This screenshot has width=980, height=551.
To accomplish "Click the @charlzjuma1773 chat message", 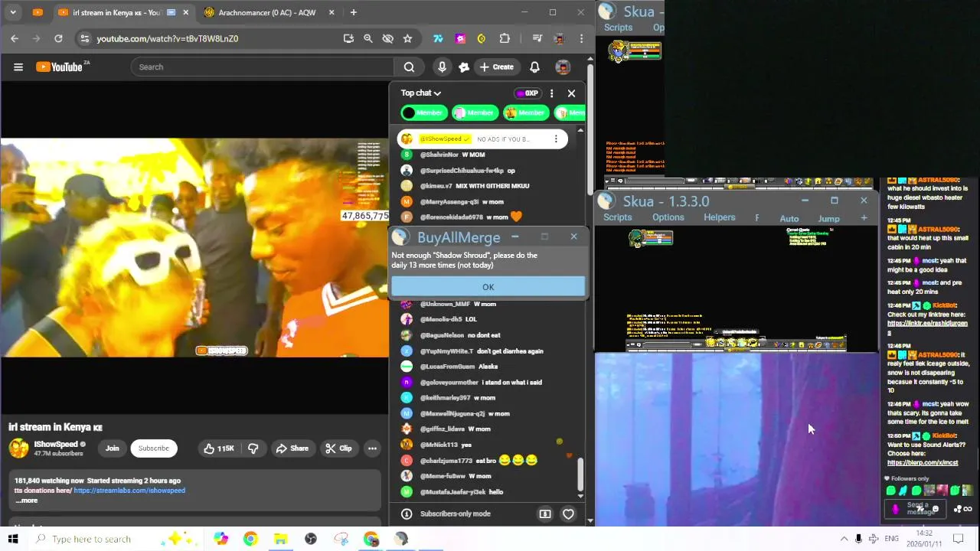I will click(478, 460).
